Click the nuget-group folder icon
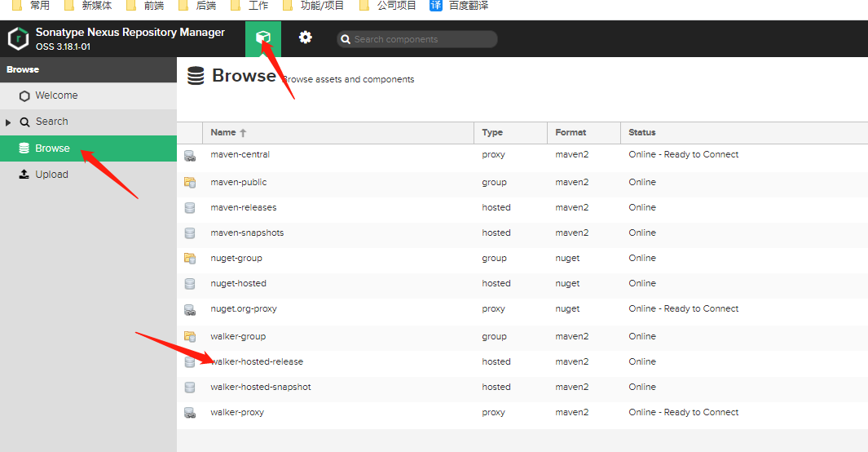The height and width of the screenshot is (452, 868). point(190,258)
